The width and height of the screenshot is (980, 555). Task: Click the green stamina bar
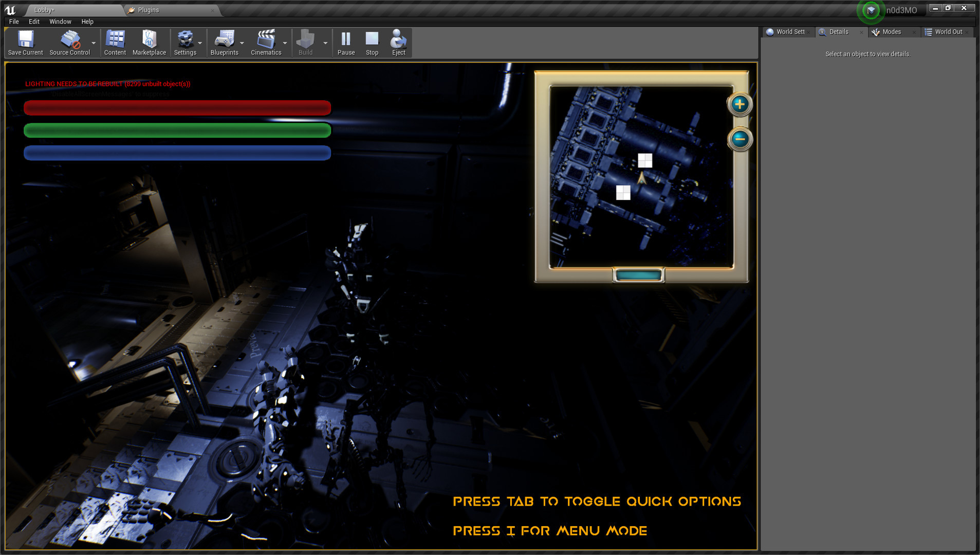[177, 131]
